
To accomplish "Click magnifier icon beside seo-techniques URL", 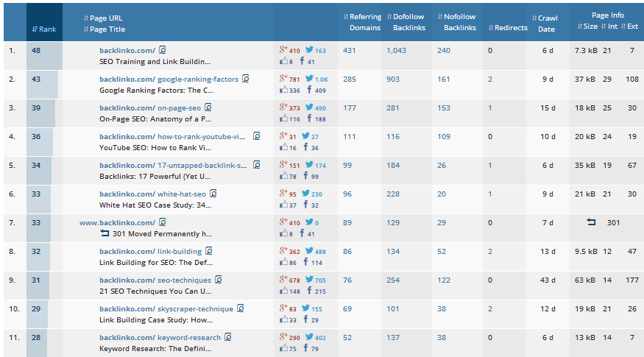I will (x=219, y=280).
